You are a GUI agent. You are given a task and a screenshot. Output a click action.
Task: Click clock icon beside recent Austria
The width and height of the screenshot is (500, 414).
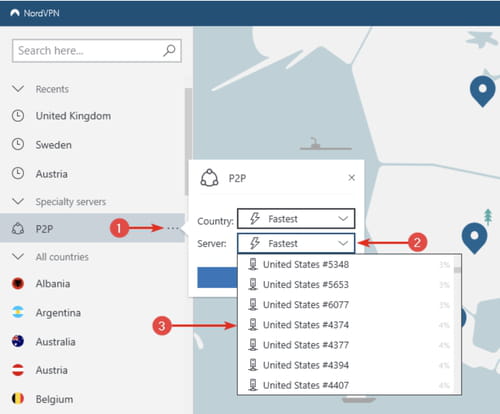(18, 174)
